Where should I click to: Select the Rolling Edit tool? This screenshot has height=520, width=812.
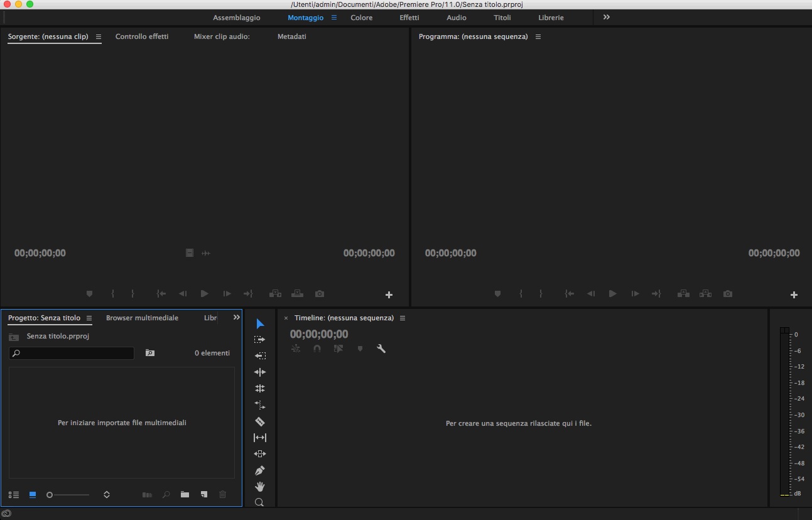[260, 389]
